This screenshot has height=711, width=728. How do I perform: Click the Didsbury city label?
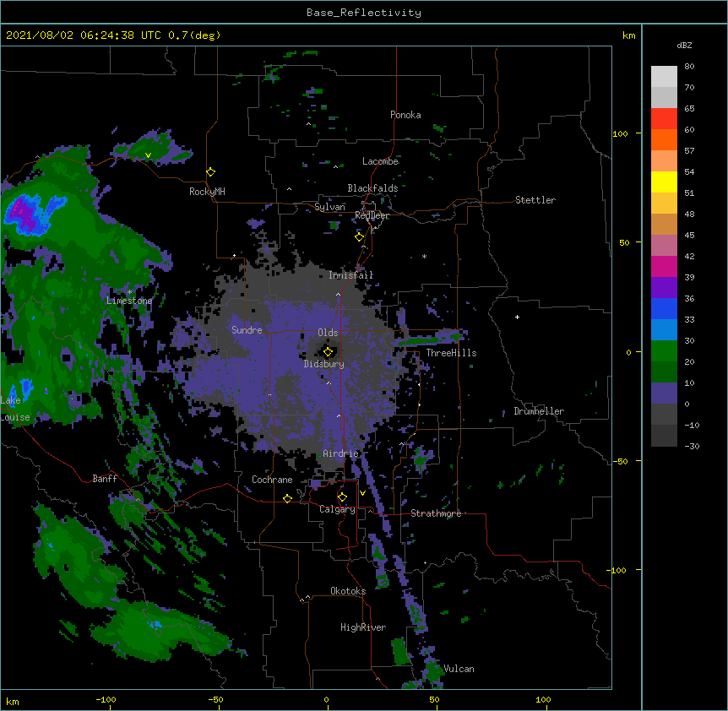324,364
